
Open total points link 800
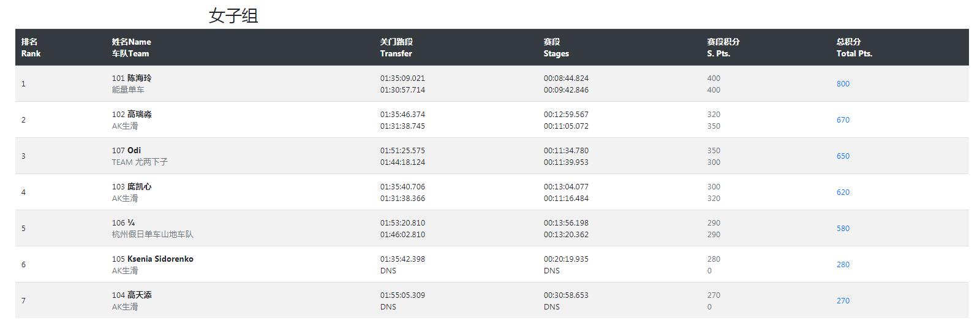[x=843, y=84]
